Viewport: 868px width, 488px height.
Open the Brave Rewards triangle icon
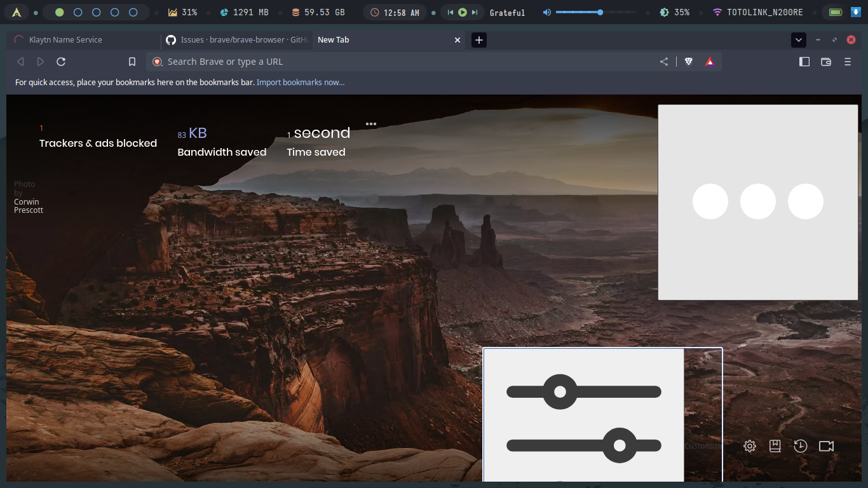point(710,62)
